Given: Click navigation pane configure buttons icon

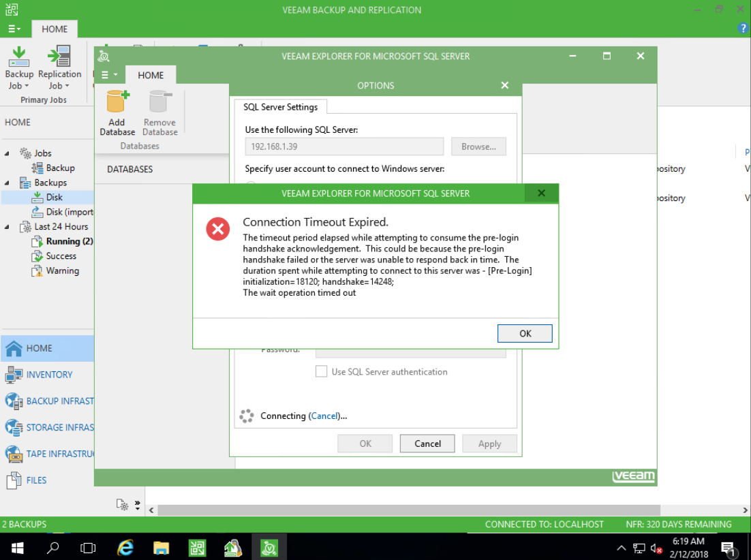Looking at the screenshot, I should click(122, 504).
